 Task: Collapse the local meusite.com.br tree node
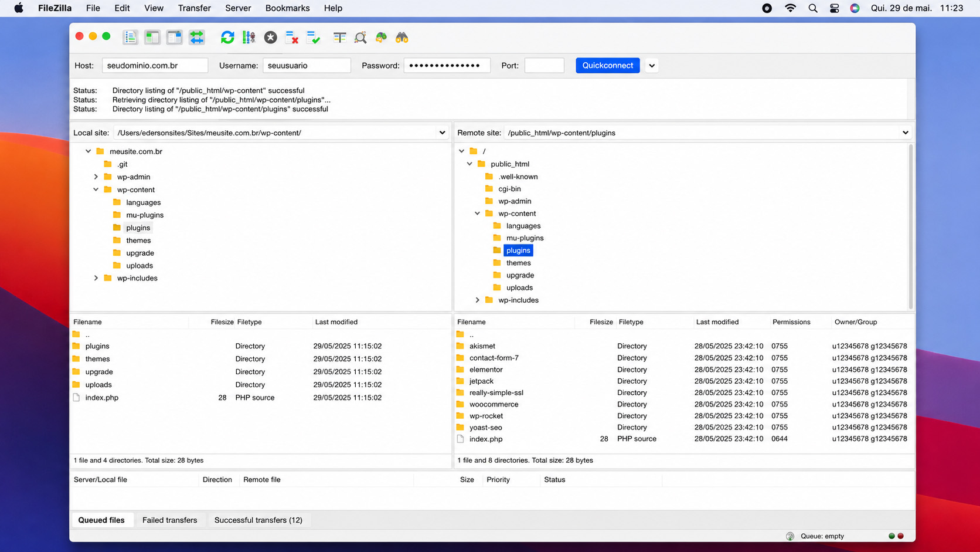coord(89,151)
